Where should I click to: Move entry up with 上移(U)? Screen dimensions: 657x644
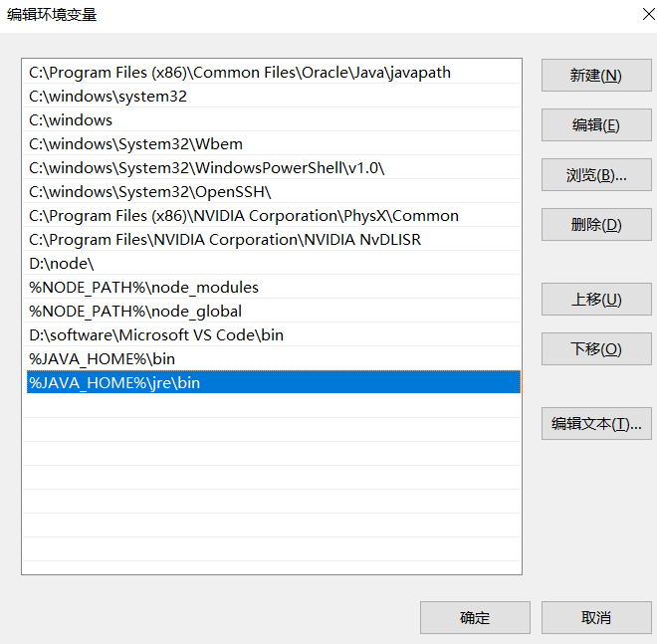596,300
